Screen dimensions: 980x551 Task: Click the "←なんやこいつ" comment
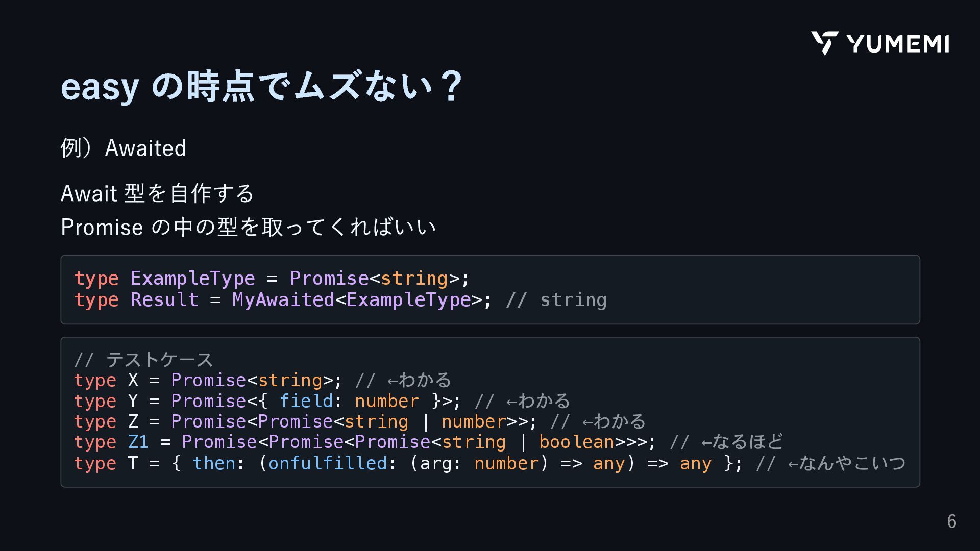coord(847,464)
